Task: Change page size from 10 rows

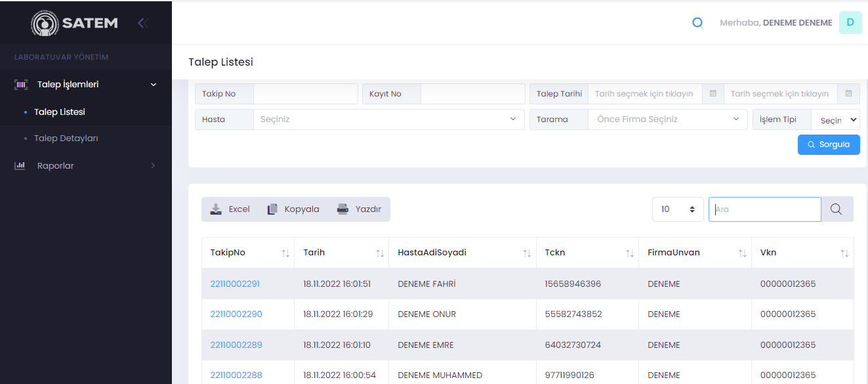Action: pos(678,209)
